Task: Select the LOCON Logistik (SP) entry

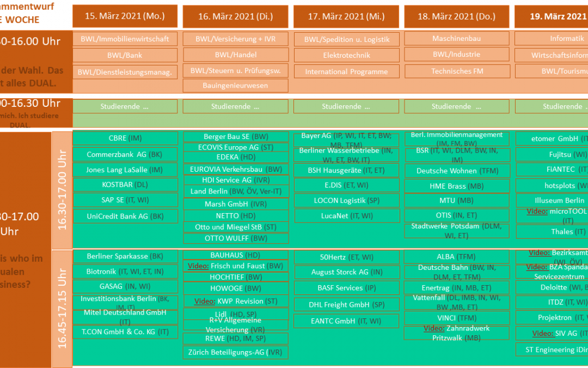Action: pos(346,200)
